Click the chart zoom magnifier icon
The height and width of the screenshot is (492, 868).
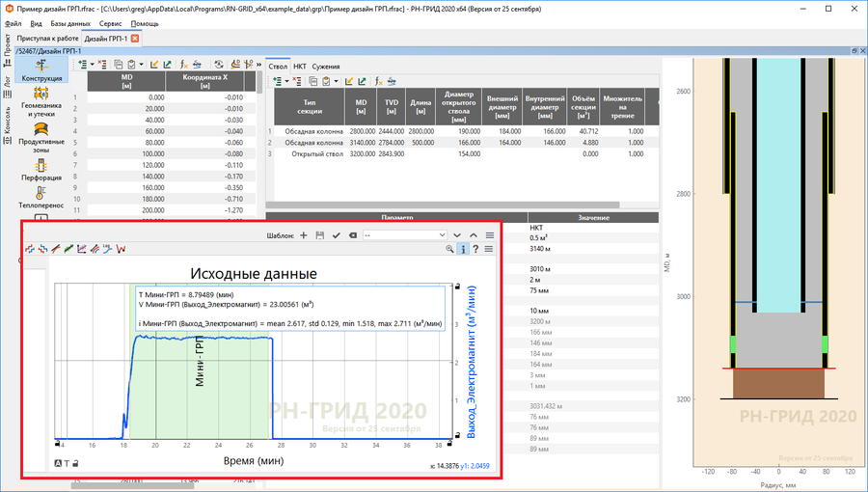(x=450, y=249)
